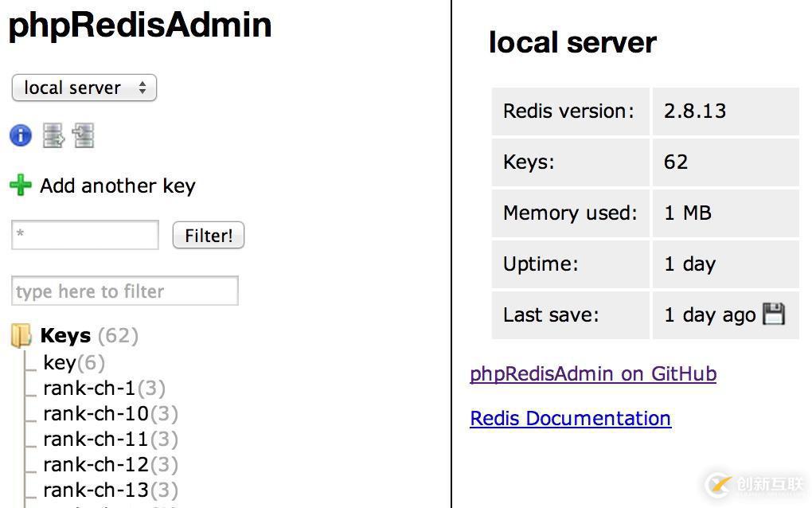The height and width of the screenshot is (508, 812).
Task: Expand the rank-ch-13 tree node
Action: (96, 490)
